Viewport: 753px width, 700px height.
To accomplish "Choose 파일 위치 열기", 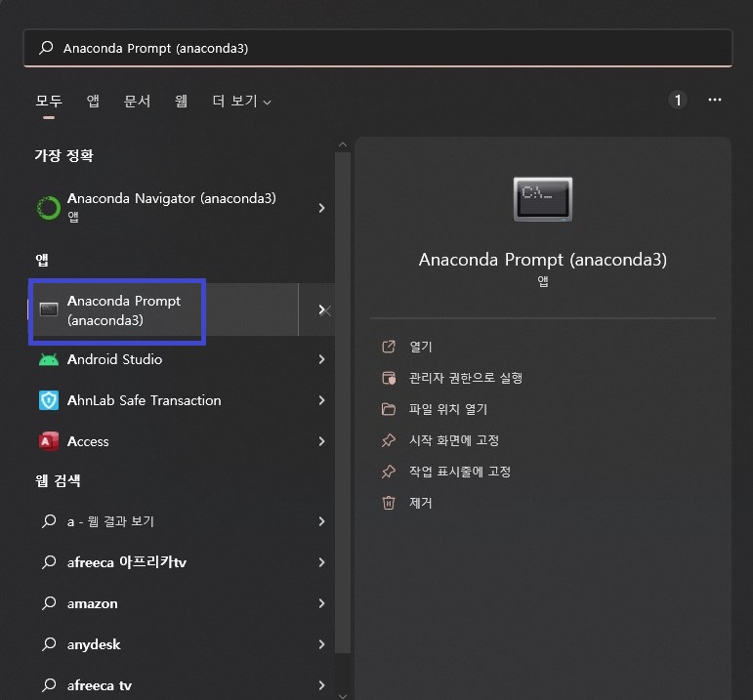I will [x=448, y=409].
